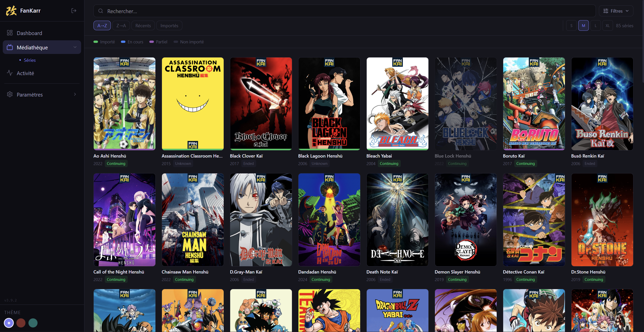Image resolution: width=644 pixels, height=332 pixels.
Task: Click the Unknown badge under Black Lagoon Henshū
Action: pyautogui.click(x=320, y=163)
